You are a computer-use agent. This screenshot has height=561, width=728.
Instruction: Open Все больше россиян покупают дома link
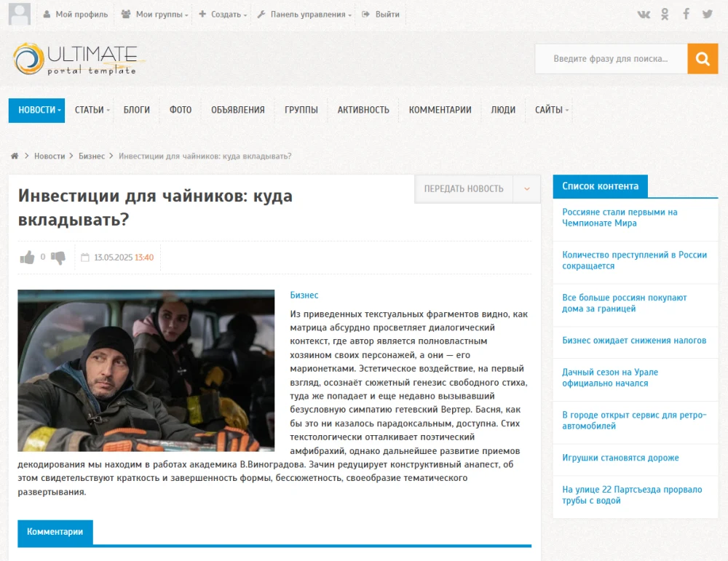tap(624, 303)
